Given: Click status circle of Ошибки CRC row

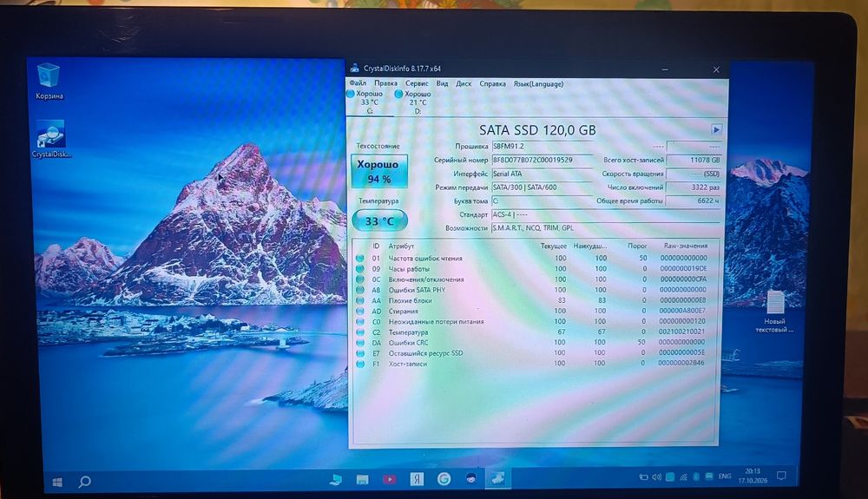Looking at the screenshot, I should [360, 343].
